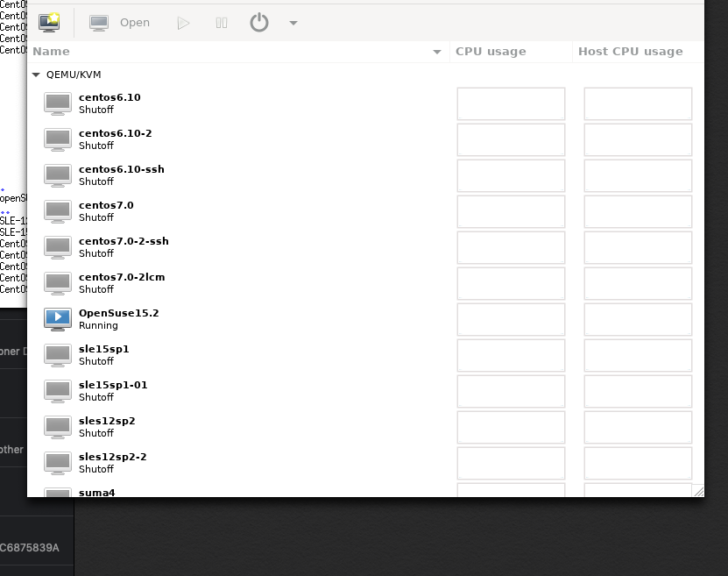The image size is (728, 576).
Task: Click the Host CPU usage graph for sles12sp2
Action: 638,427
